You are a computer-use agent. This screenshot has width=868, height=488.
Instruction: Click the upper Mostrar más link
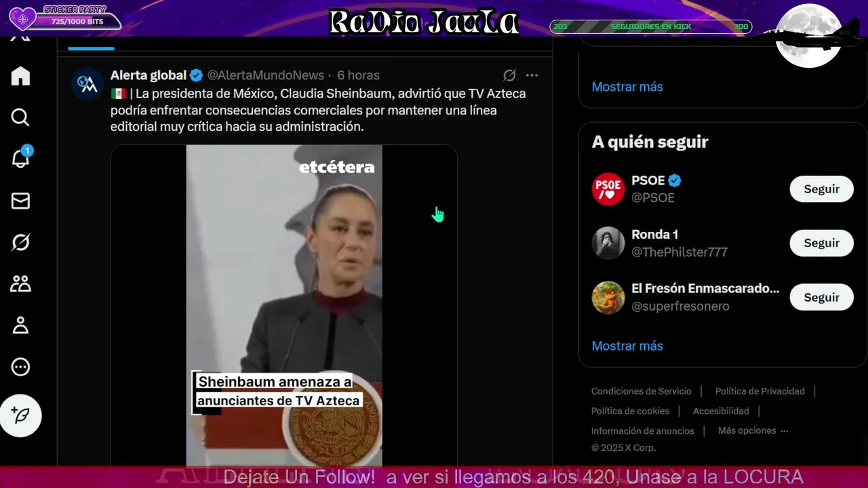(627, 87)
